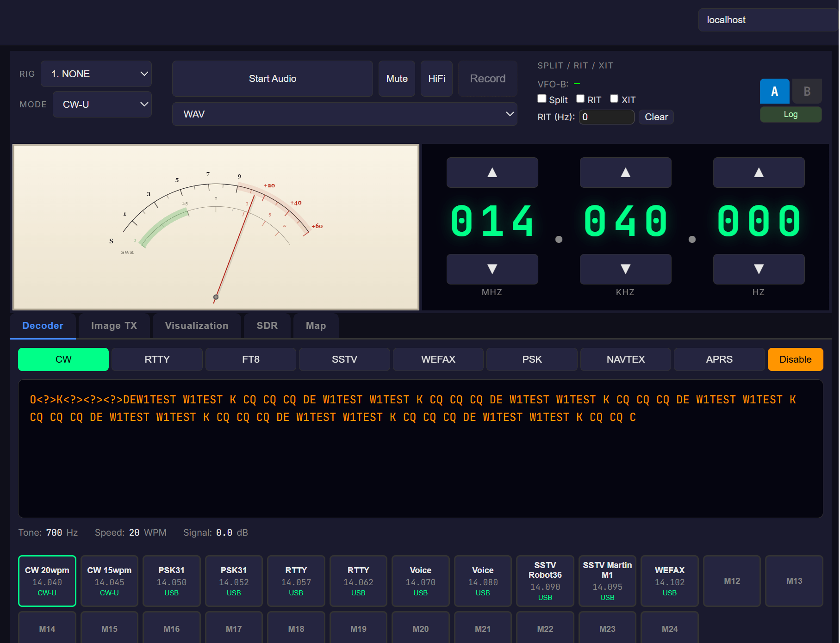The image size is (840, 643).
Task: Decrease MHz with the down arrow
Action: [x=492, y=269]
